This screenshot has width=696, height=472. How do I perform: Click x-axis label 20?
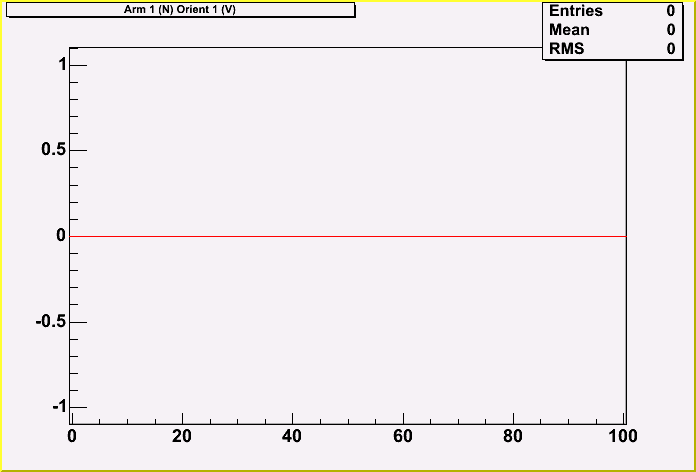(x=182, y=436)
